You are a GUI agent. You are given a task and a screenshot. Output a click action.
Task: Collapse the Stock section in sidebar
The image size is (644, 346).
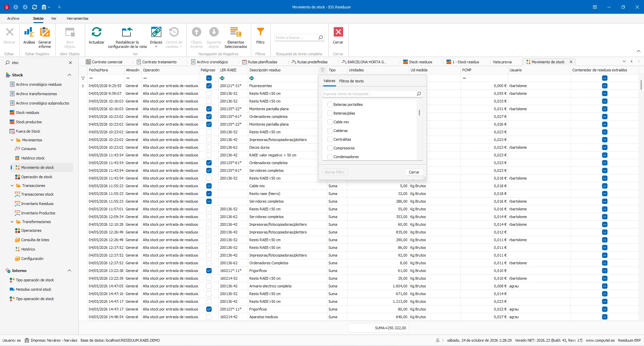coord(69,75)
